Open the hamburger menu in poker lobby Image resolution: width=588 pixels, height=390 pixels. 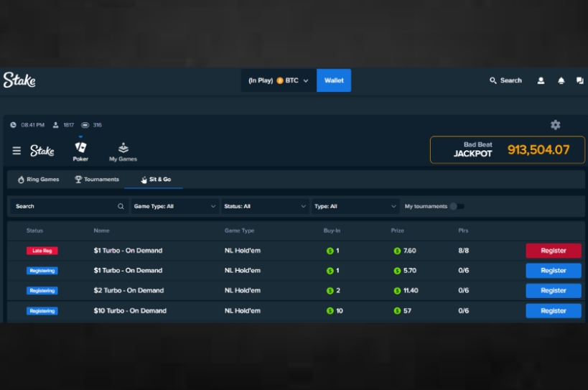click(17, 151)
